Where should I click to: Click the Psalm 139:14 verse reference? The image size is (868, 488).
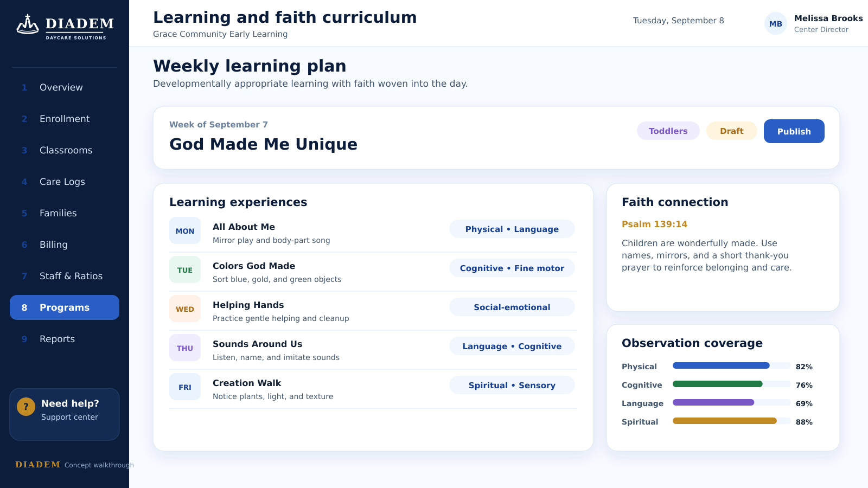pos(654,224)
